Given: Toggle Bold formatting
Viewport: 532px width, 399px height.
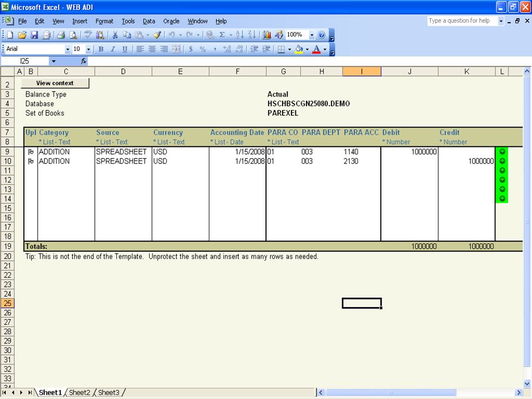Looking at the screenshot, I should click(x=101, y=49).
